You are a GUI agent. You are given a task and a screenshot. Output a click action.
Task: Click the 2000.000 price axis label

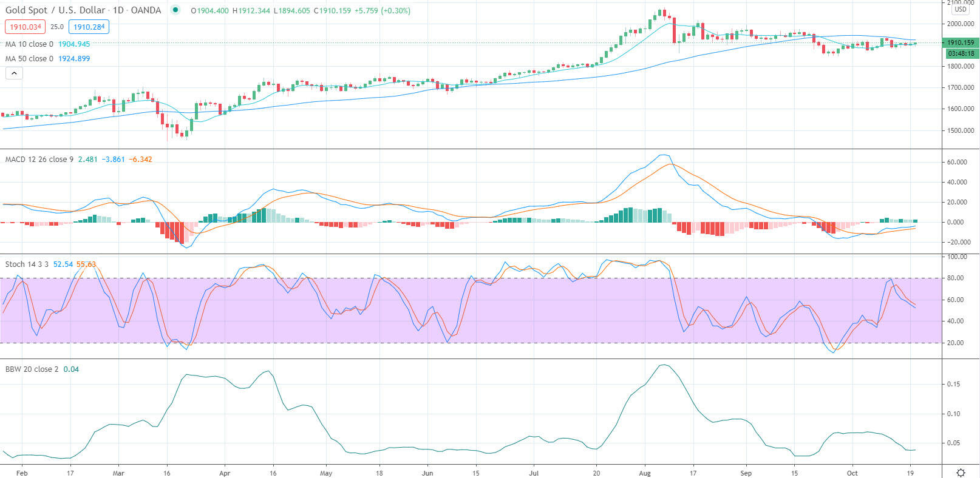point(961,24)
